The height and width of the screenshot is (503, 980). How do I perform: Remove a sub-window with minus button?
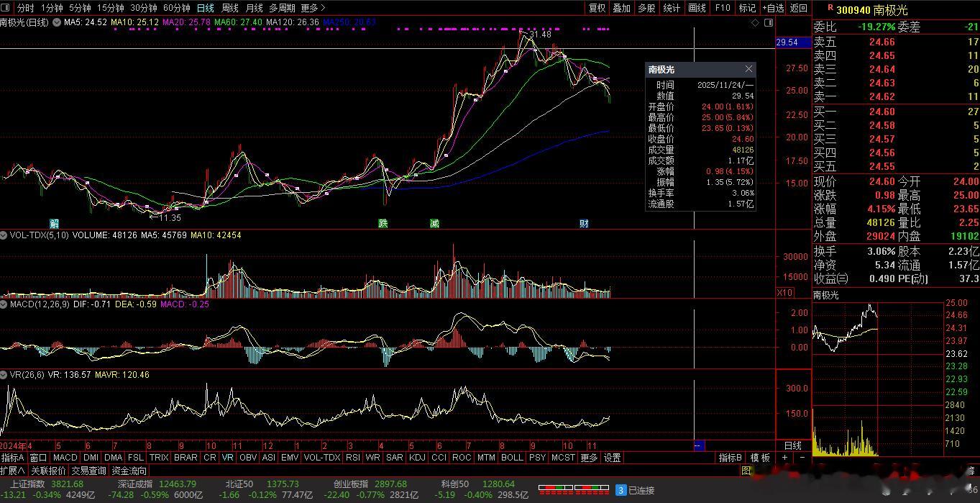801,458
